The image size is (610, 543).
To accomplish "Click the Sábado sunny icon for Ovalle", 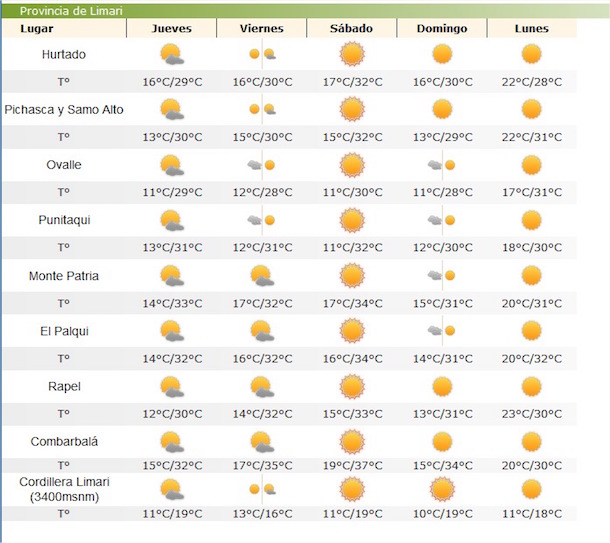I will (352, 164).
